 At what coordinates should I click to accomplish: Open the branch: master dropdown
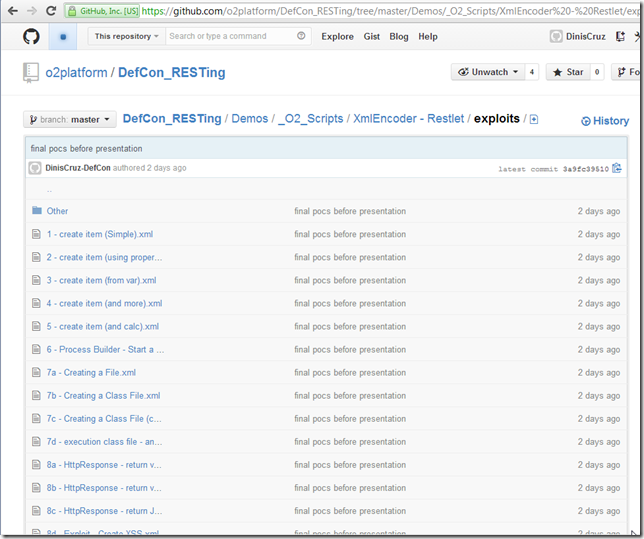70,120
